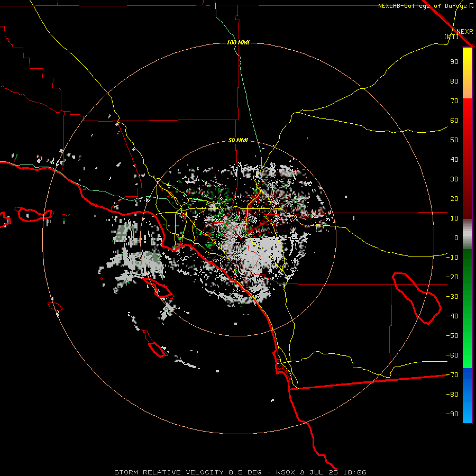
Task: Click the positive 80 tick on the velocity scale
Action: [454, 81]
